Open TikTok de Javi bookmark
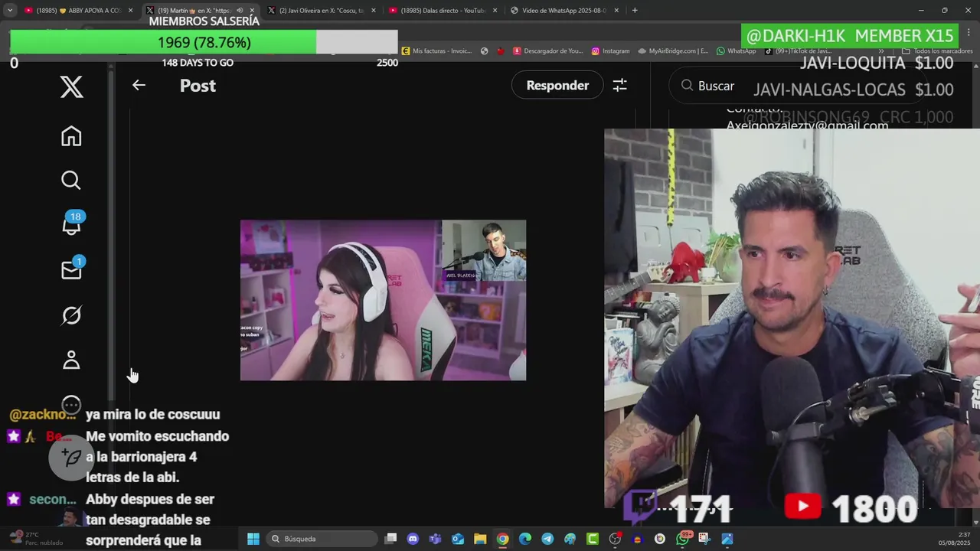This screenshot has width=980, height=551. pos(799,51)
